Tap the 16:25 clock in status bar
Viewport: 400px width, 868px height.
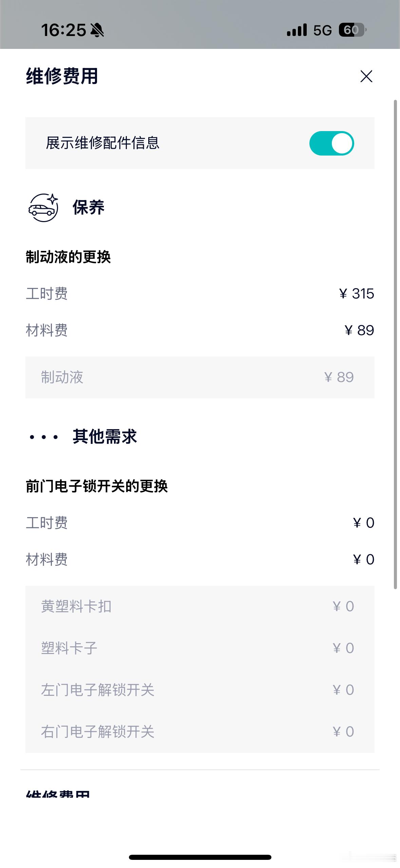[x=63, y=30]
